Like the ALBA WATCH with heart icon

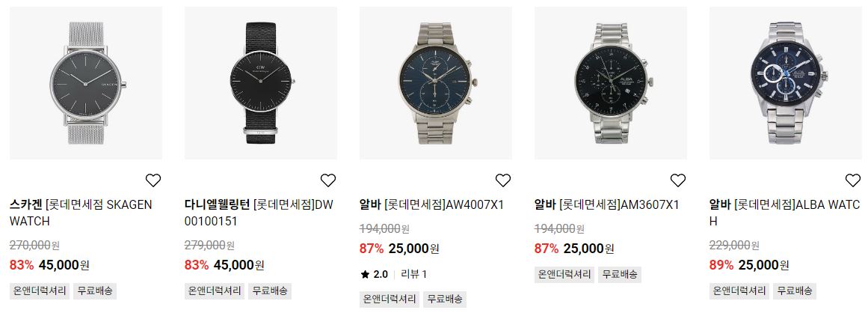tap(853, 180)
